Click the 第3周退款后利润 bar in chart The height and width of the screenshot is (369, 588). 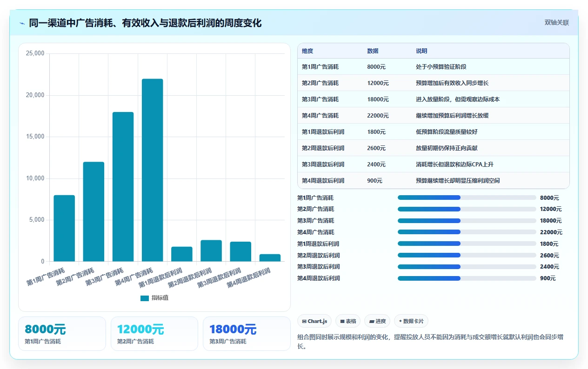(x=241, y=251)
